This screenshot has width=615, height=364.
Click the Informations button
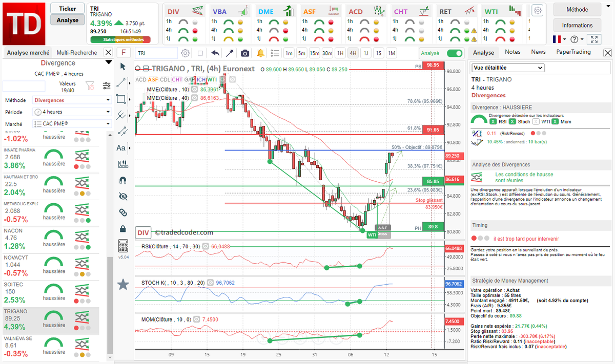tap(577, 25)
